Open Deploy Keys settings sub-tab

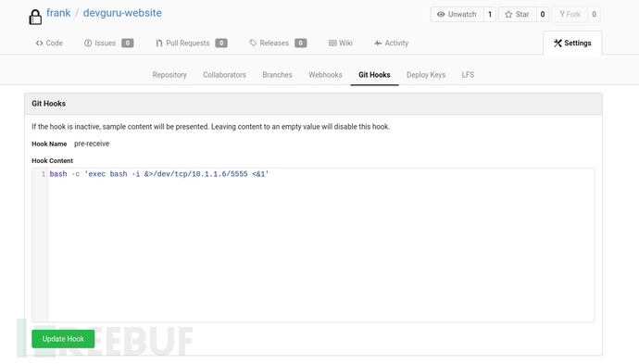pos(426,75)
